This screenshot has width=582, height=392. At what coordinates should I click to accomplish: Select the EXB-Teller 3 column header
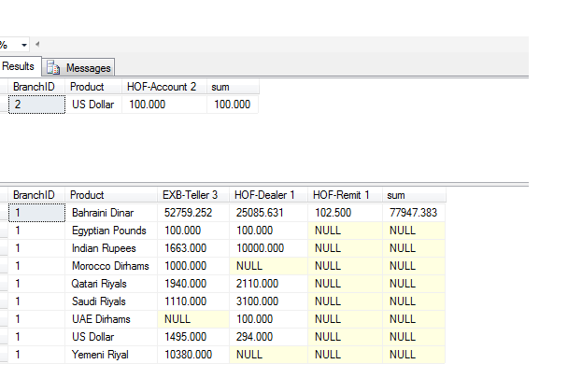[193, 195]
